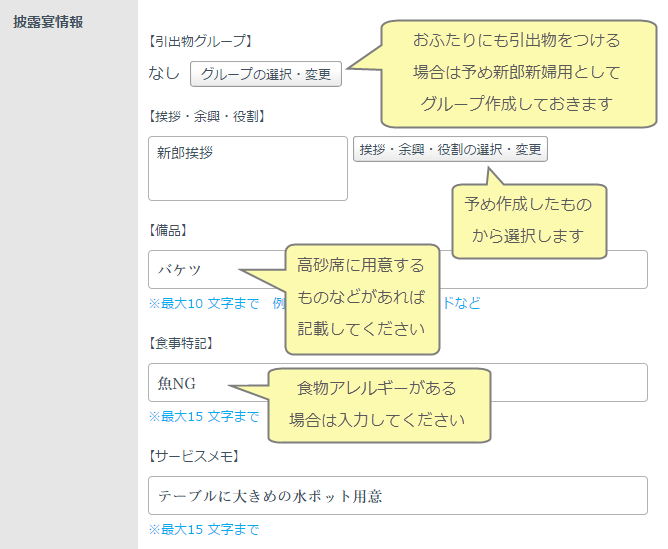Click the callout about おふたりにも引出物

pos(516,72)
